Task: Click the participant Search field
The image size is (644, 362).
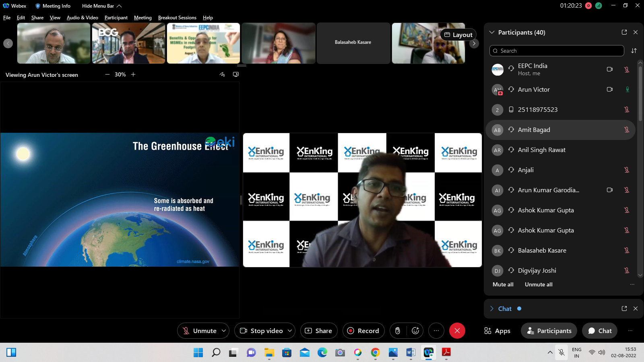Action: pyautogui.click(x=557, y=51)
